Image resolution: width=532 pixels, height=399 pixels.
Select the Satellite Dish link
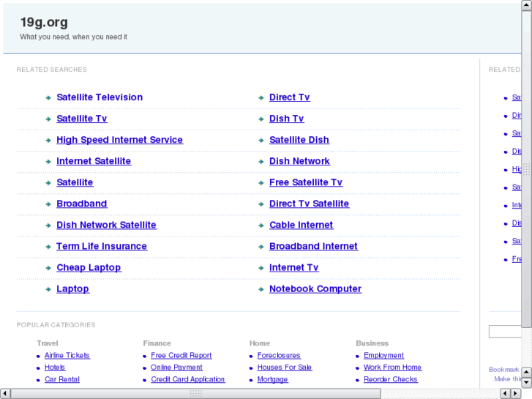click(x=299, y=140)
